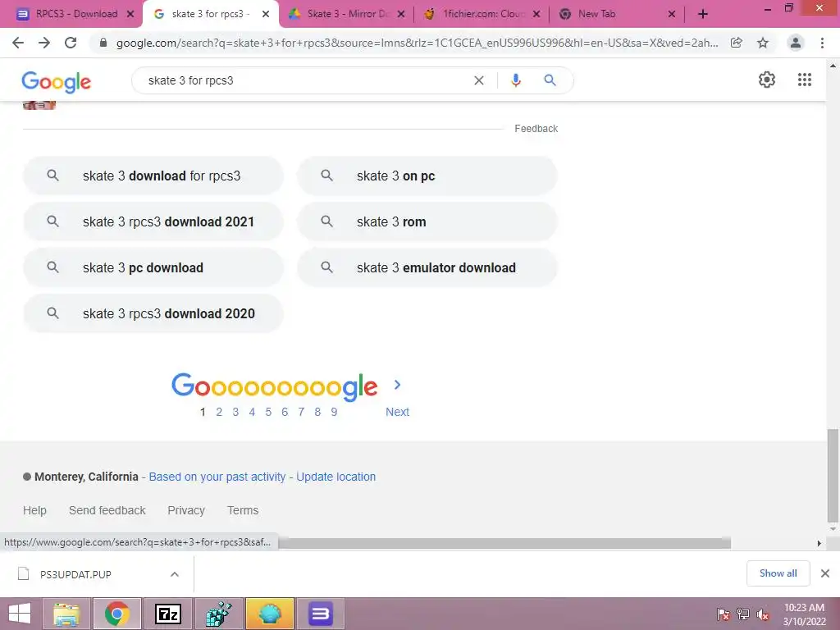Bookmark this page with the star
This screenshot has width=840, height=630.
[763, 43]
